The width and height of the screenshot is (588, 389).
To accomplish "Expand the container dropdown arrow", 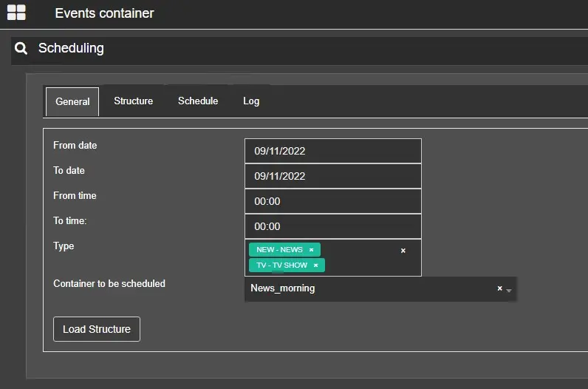I will pyautogui.click(x=509, y=290).
